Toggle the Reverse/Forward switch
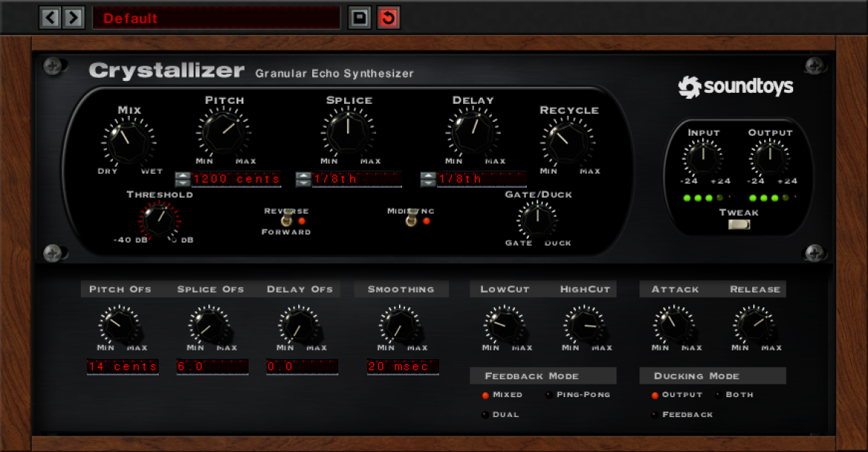This screenshot has height=452, width=868. (x=286, y=220)
